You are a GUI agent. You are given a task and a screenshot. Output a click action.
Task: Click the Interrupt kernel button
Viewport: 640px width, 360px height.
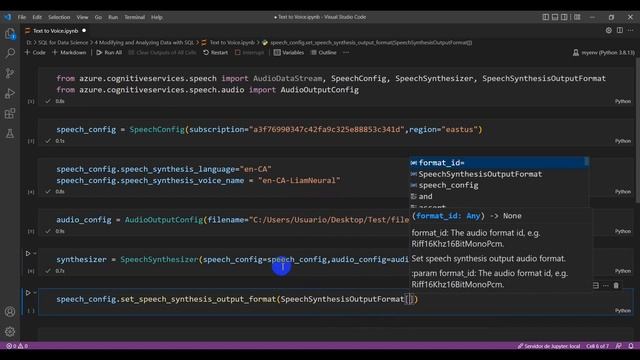coord(249,53)
